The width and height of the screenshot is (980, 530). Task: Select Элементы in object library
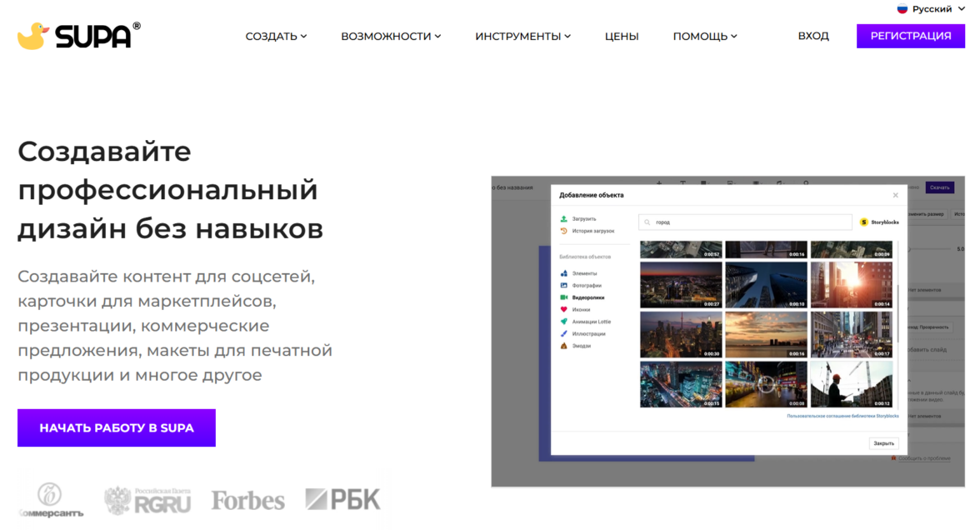(x=578, y=273)
